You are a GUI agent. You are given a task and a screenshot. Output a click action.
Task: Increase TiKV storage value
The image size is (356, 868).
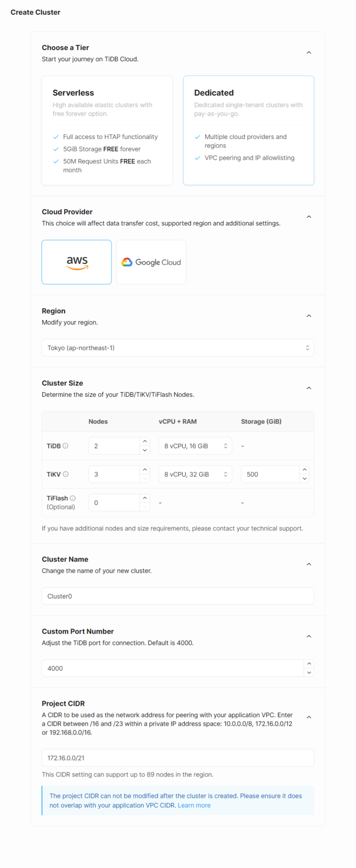[304, 470]
